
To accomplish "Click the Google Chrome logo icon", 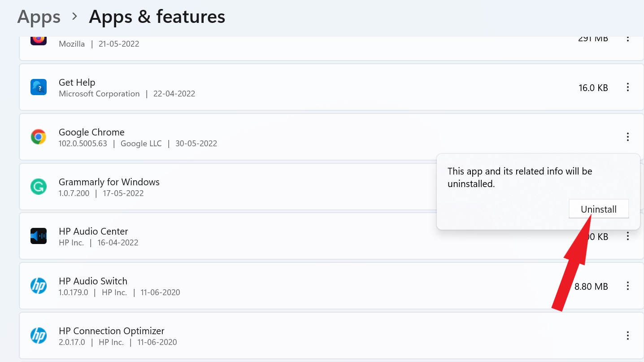I will coord(39,137).
